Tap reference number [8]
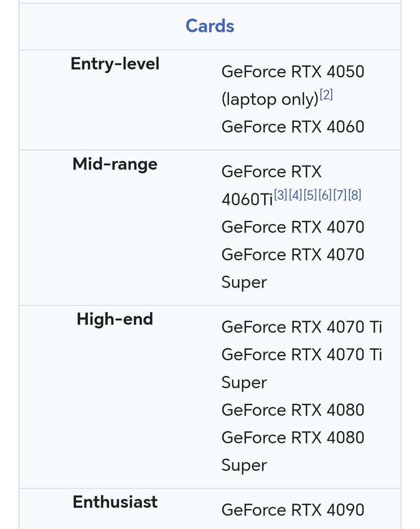420x529 pixels. pyautogui.click(x=354, y=195)
